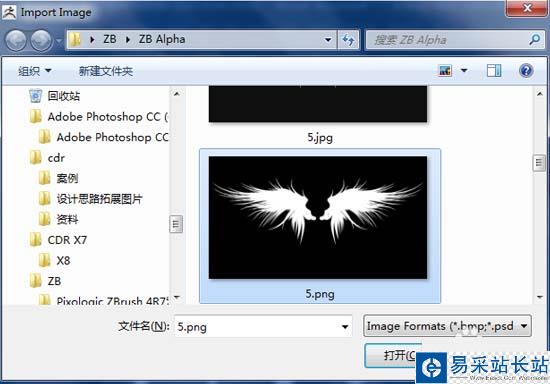Click the 5.jpg file name label
The height and width of the screenshot is (384, 550).
[x=320, y=137]
